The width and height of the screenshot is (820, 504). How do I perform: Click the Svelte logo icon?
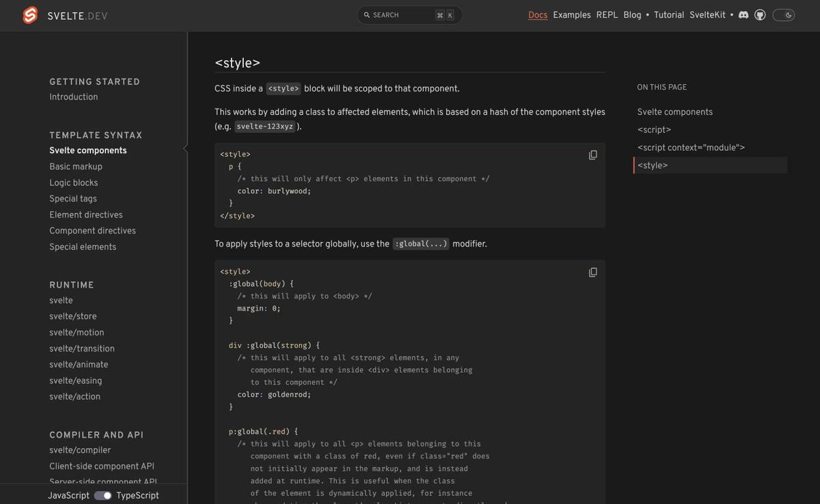pyautogui.click(x=30, y=15)
